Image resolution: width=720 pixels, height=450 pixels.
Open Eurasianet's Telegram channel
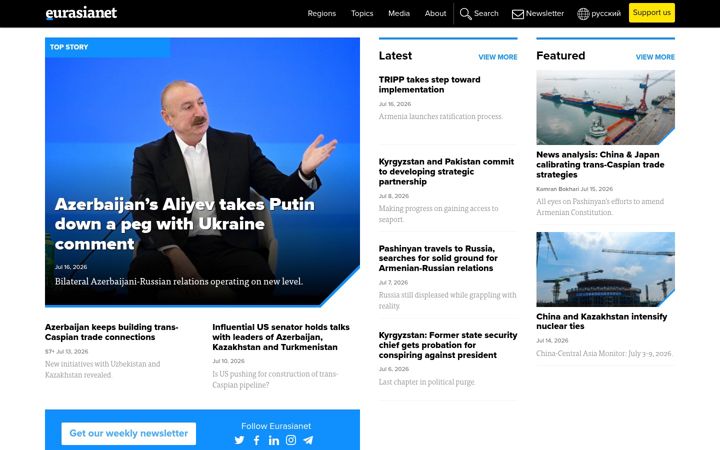pyautogui.click(x=308, y=440)
